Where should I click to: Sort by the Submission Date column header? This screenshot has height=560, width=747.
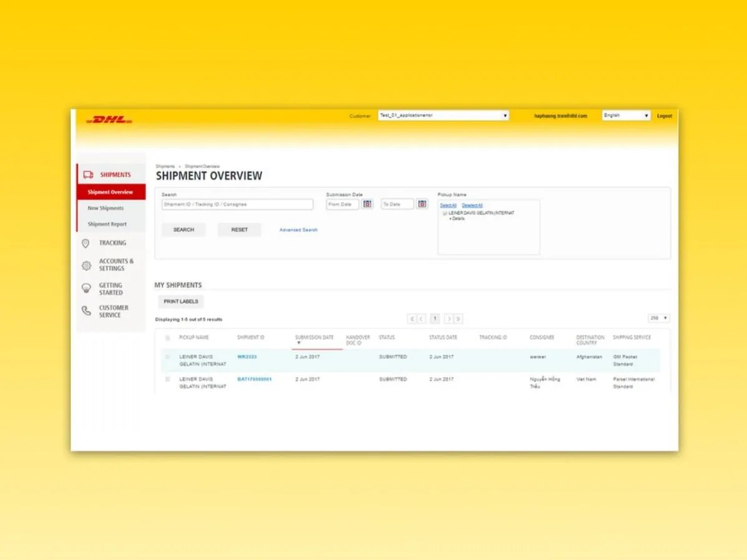click(x=315, y=337)
